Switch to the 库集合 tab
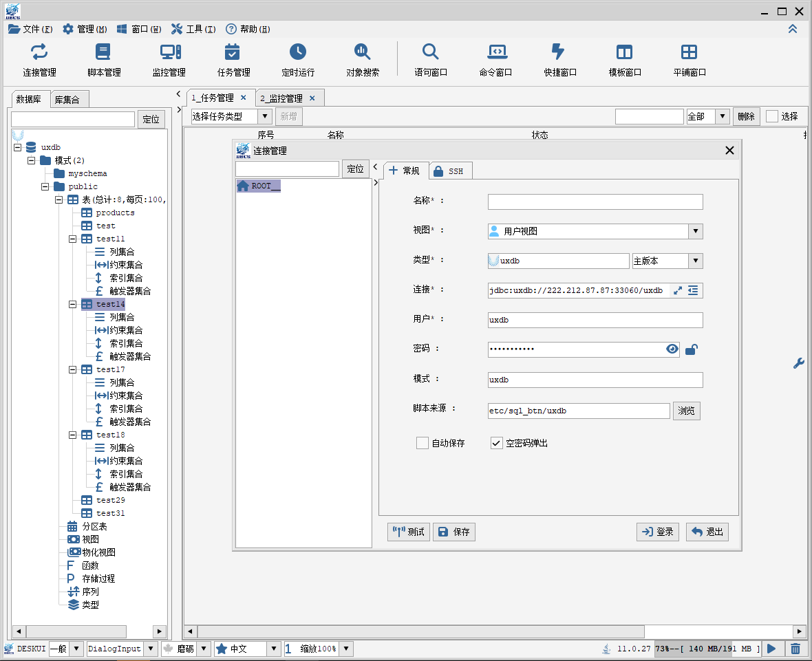This screenshot has height=661, width=812. pyautogui.click(x=70, y=99)
